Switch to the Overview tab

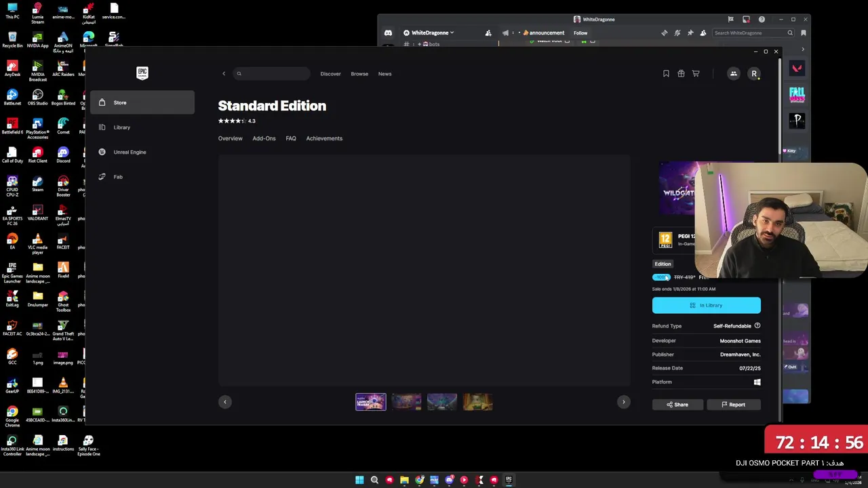coord(230,138)
